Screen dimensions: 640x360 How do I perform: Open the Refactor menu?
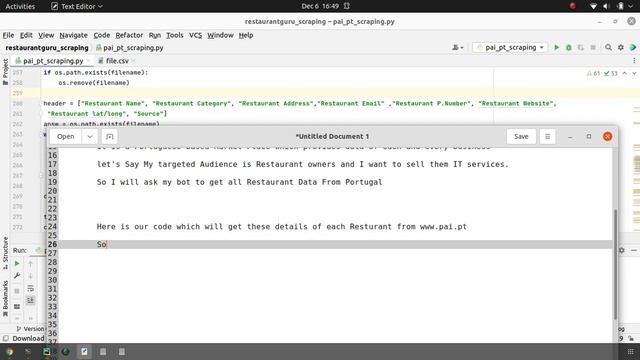point(129,35)
